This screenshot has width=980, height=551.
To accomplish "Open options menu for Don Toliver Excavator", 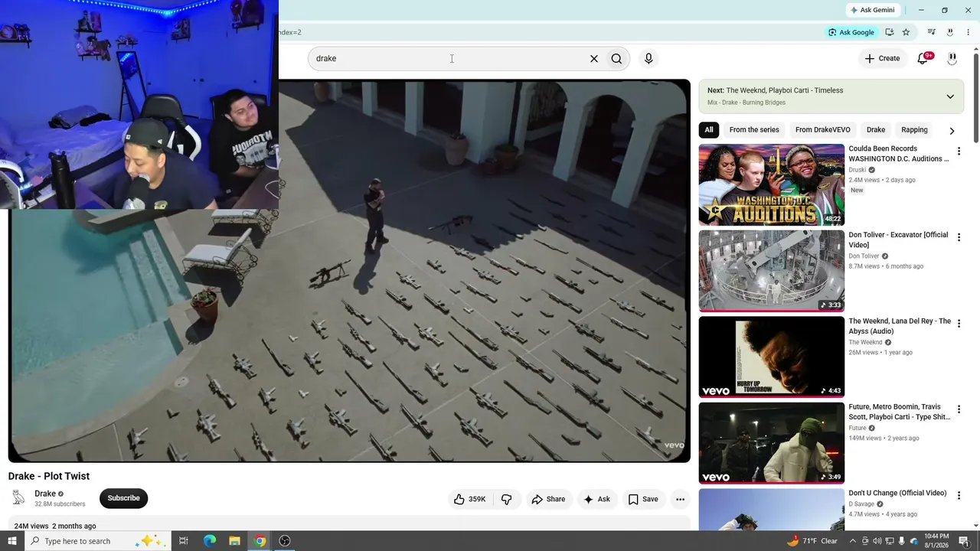I will click(x=959, y=237).
